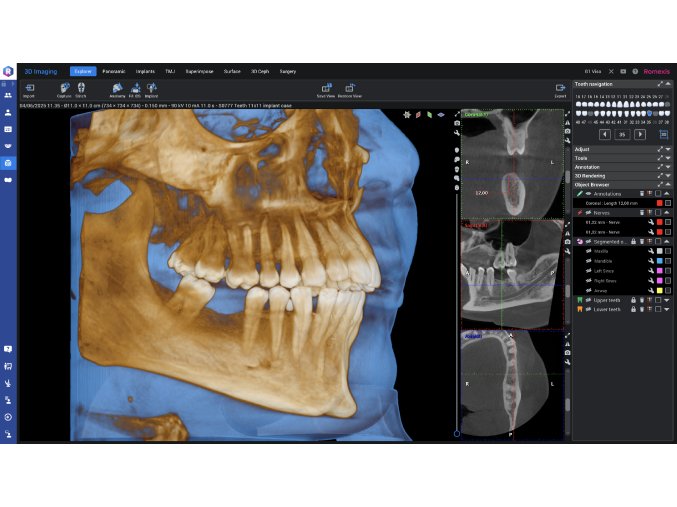Click the tooth number field showing 35

click(622, 135)
